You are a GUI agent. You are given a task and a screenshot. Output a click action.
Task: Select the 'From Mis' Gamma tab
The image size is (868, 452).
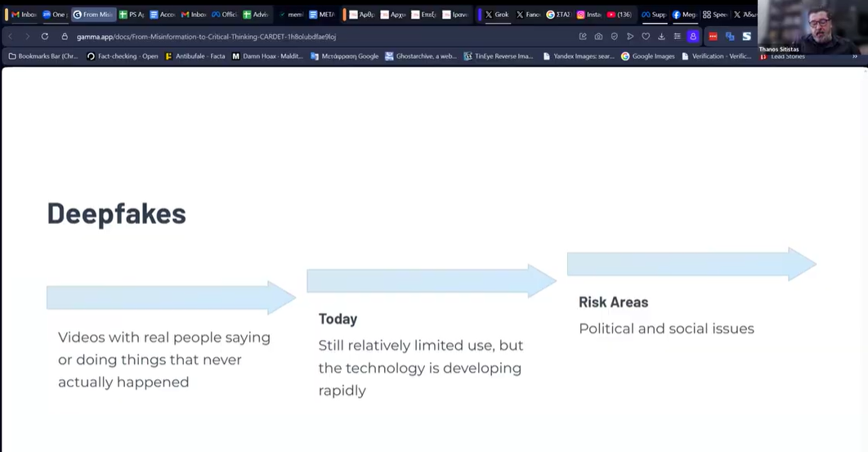click(93, 15)
